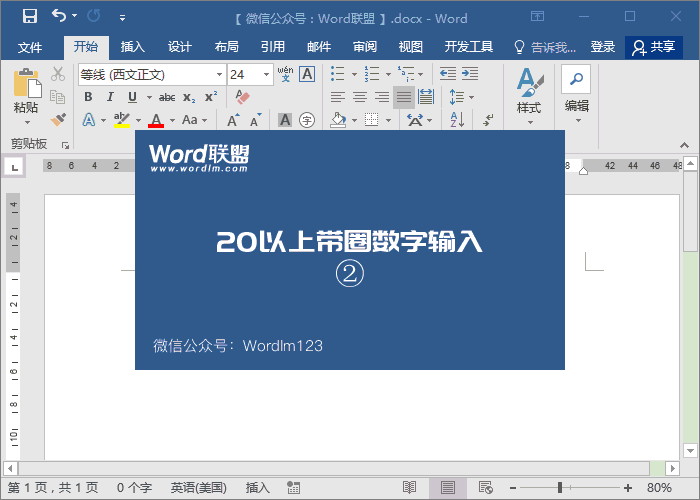Toggle character shading A icon
The width and height of the screenshot is (700, 500).
pos(285,120)
